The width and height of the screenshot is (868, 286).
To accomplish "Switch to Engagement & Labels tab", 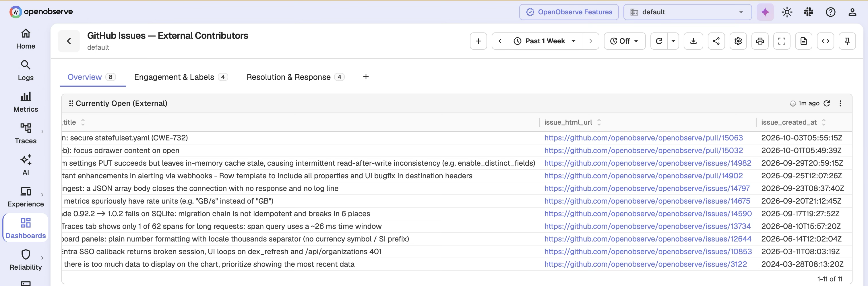I will 181,77.
